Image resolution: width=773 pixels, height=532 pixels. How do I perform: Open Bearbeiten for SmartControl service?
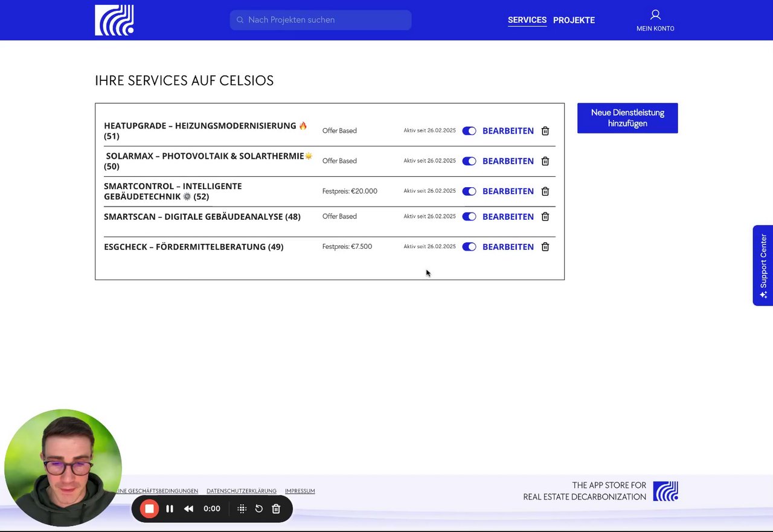point(508,191)
